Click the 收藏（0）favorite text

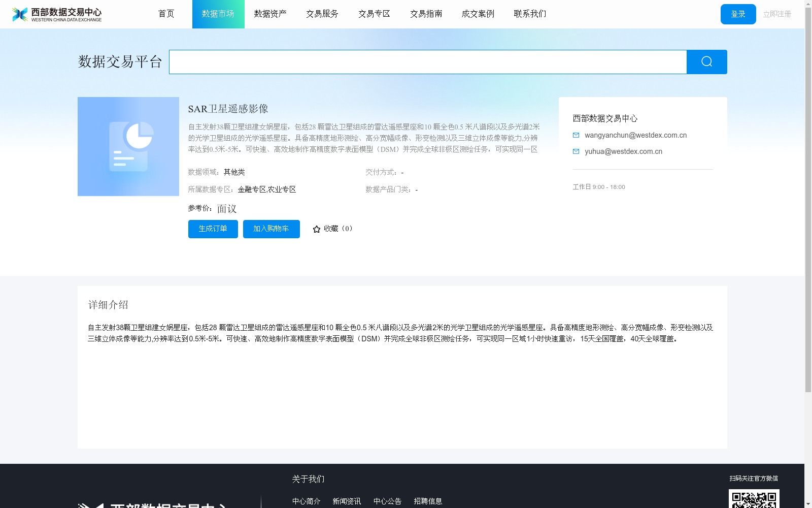point(338,229)
